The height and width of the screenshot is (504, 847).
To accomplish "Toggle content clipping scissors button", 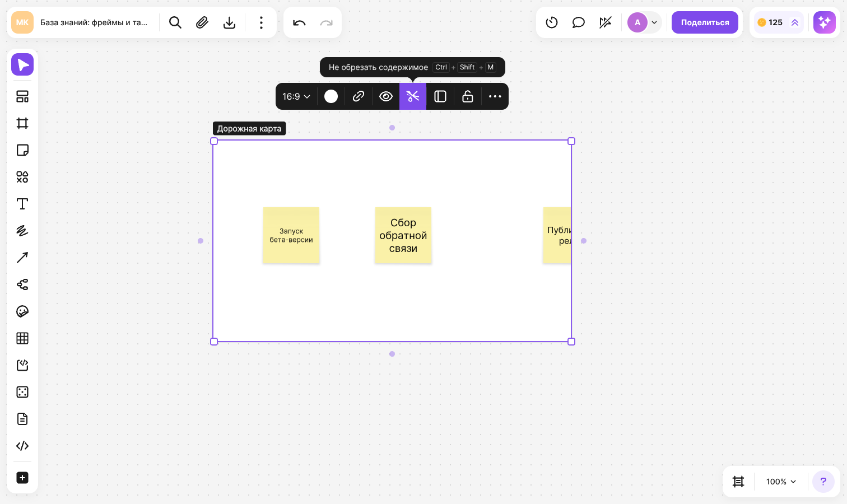I will [x=413, y=96].
